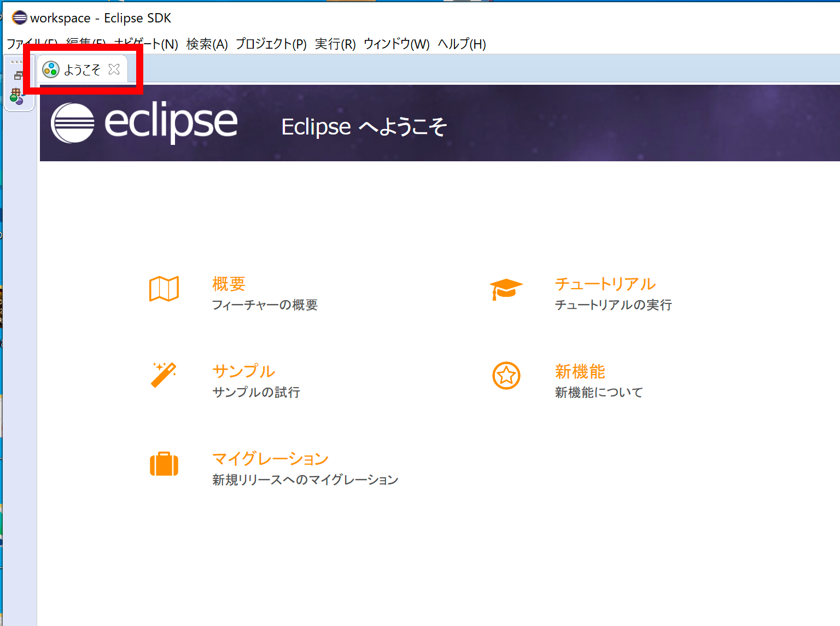Open the ウィンドウ(W) menu
The height and width of the screenshot is (626, 840).
tap(396, 44)
